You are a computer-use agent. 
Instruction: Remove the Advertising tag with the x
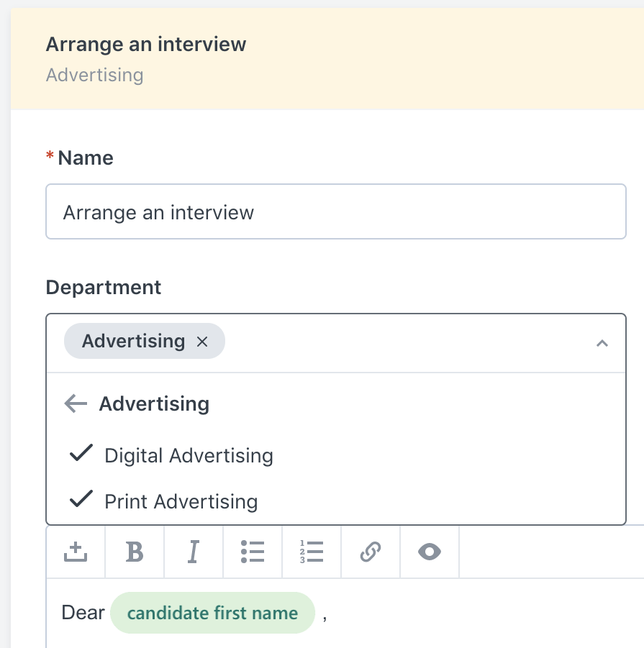[x=202, y=342]
